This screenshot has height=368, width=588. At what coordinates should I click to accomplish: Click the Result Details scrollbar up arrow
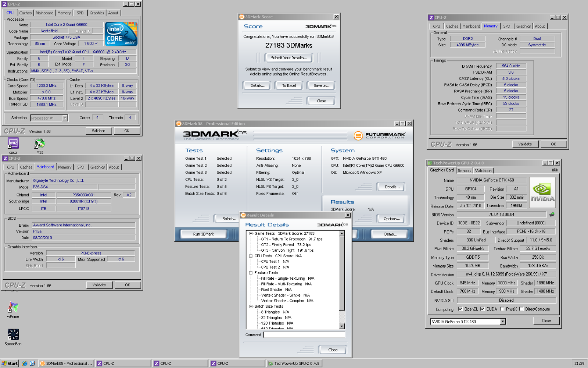pos(342,234)
